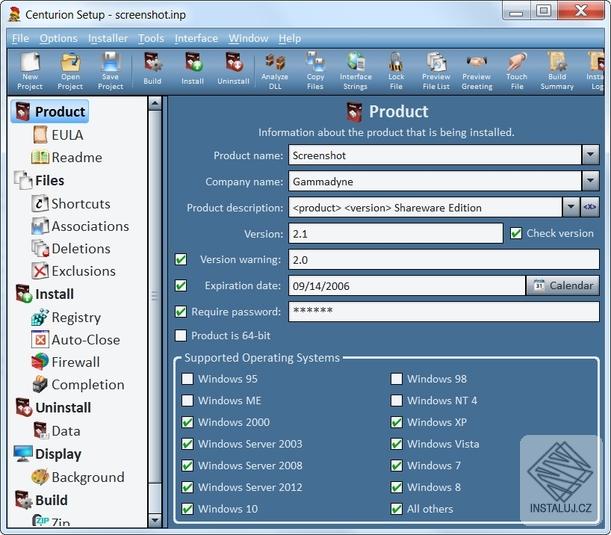
Task: Open the Installer menu
Action: pos(108,38)
